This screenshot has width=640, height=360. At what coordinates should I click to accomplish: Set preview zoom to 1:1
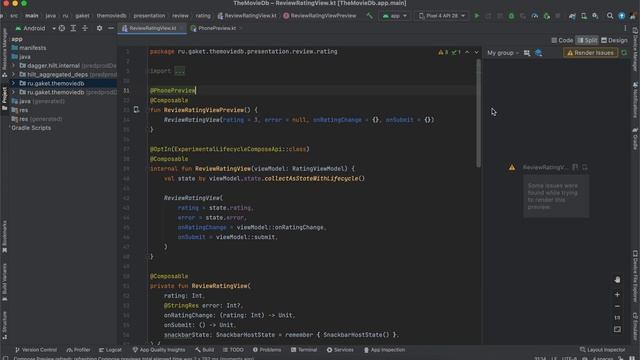pos(617,318)
